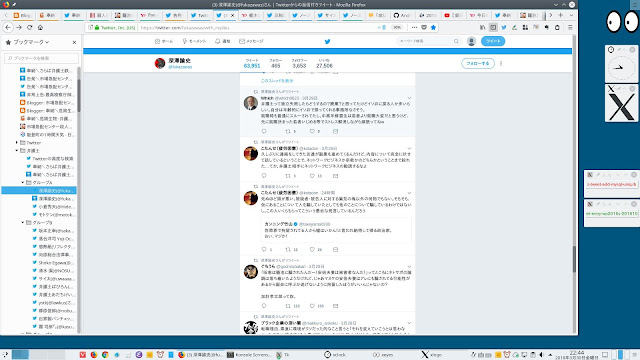Reset the 30% zoom level indicator
640x360 pixels.
pyautogui.click(x=397, y=27)
